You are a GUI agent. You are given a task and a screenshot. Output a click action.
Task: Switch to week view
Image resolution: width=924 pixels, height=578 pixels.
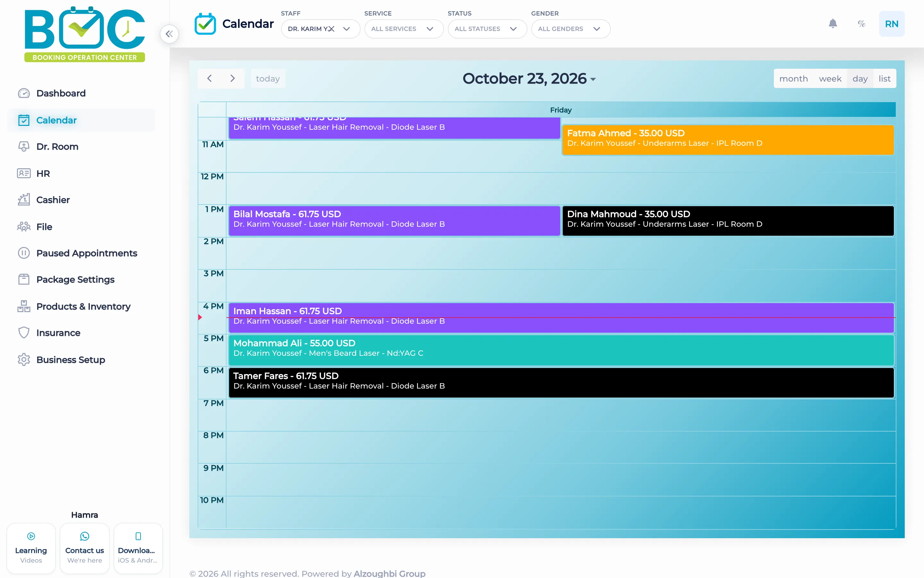830,79
